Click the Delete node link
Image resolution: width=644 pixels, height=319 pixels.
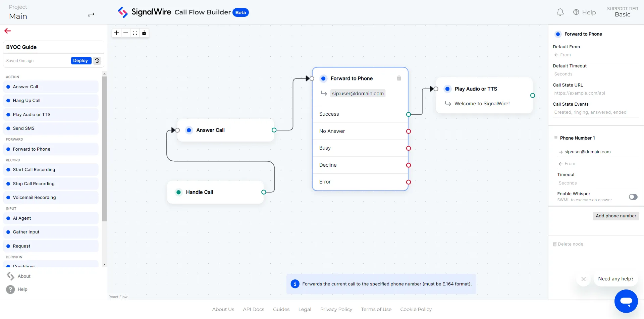[571, 244]
